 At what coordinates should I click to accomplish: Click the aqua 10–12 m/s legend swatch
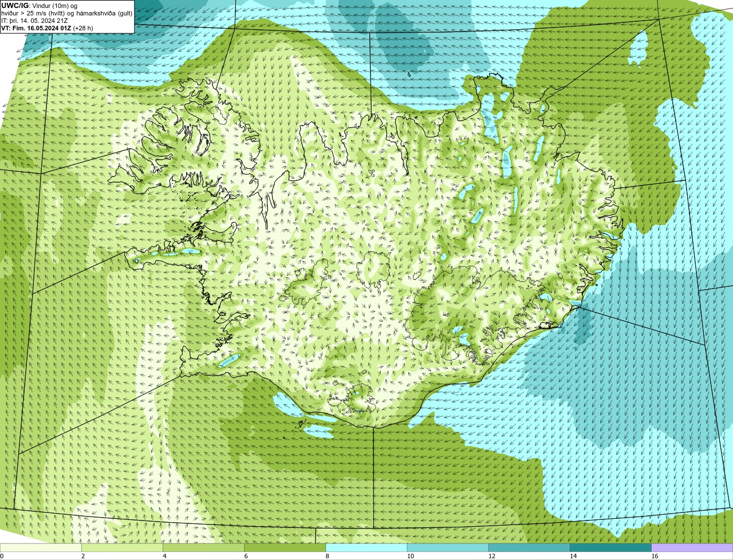(448, 547)
